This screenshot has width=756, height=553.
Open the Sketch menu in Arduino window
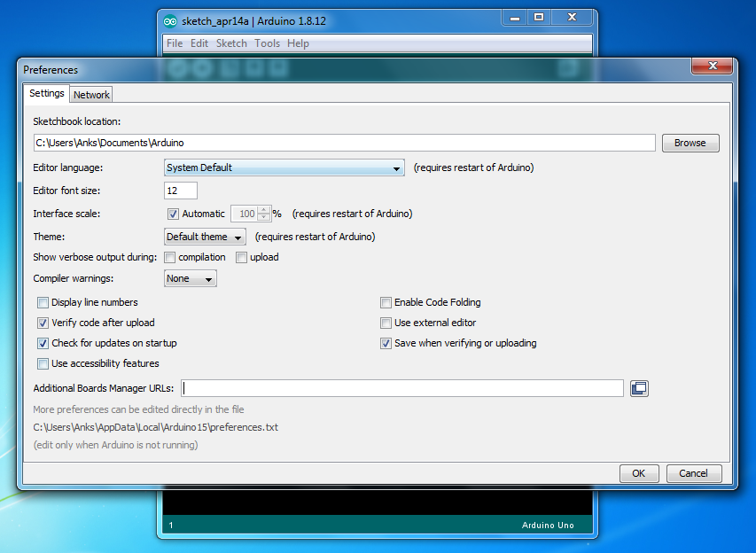pyautogui.click(x=231, y=43)
